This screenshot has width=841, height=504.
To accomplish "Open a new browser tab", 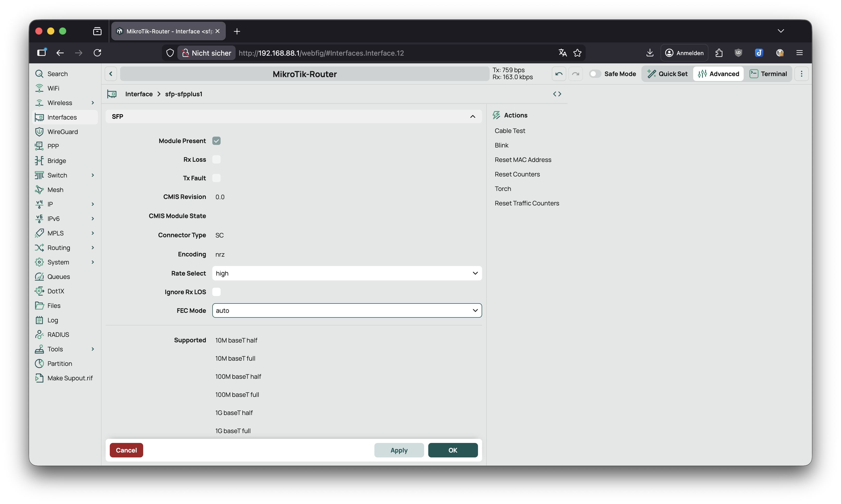I will coord(237,31).
